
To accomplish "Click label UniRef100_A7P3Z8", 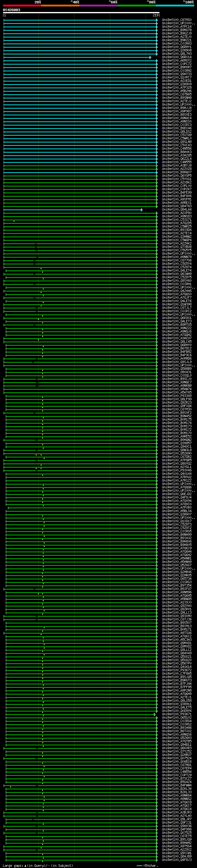I will point(177,88).
